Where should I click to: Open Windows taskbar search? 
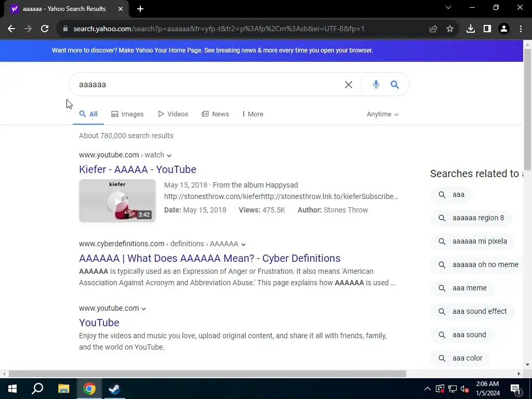(37, 389)
